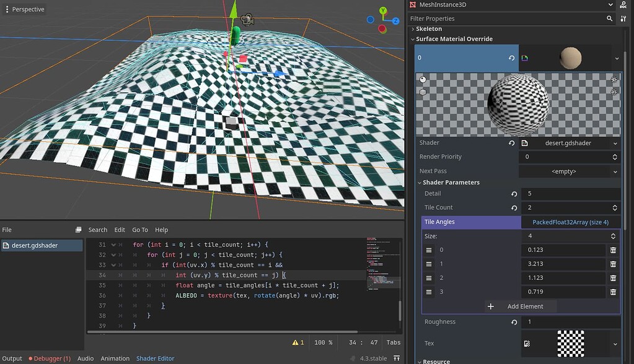This screenshot has width=634, height=364.
Task: Click the quick-load icon beside the material slot
Action: pos(524,57)
